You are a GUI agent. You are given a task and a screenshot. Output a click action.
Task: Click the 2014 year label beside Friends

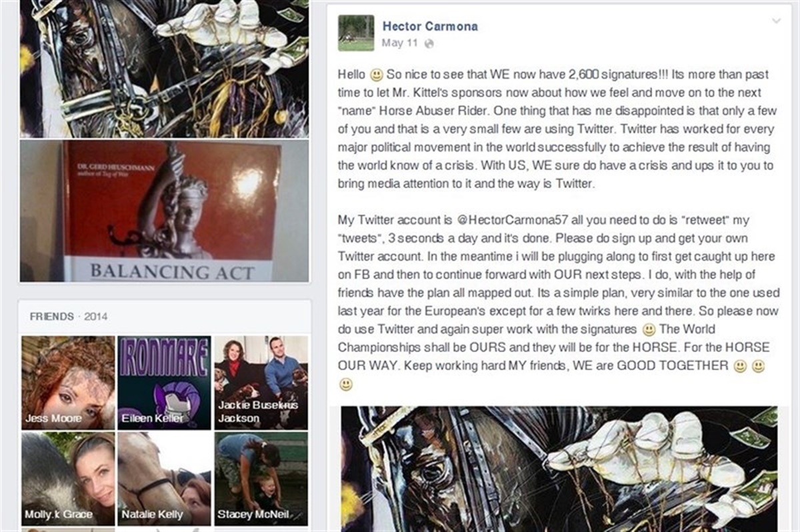pos(95,317)
